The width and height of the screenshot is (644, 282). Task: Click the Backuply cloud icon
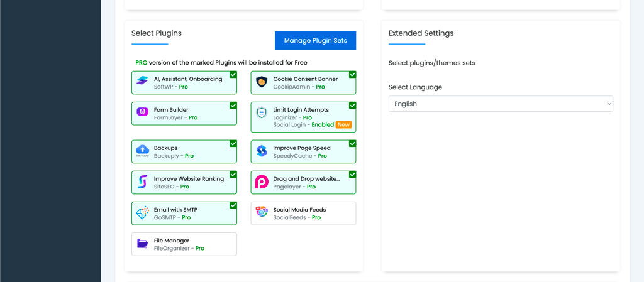coord(142,151)
